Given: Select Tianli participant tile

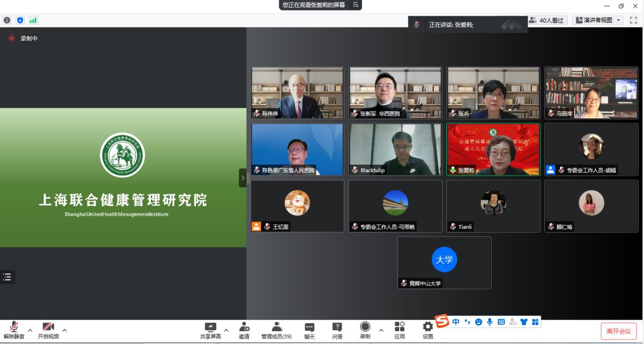Looking at the screenshot, I should (493, 206).
